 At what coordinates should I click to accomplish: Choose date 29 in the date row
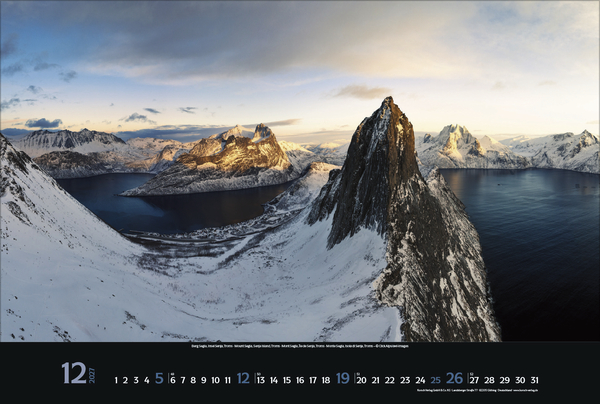click(504, 380)
